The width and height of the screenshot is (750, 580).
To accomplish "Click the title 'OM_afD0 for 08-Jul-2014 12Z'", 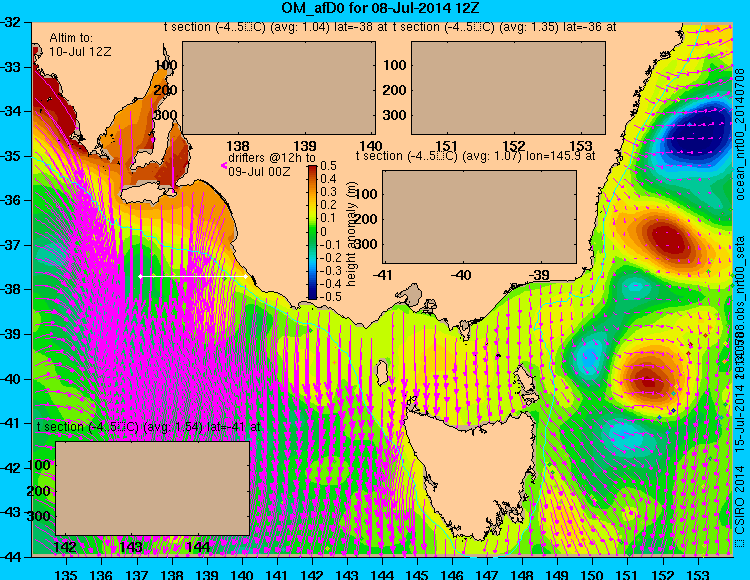I will (x=380, y=8).
